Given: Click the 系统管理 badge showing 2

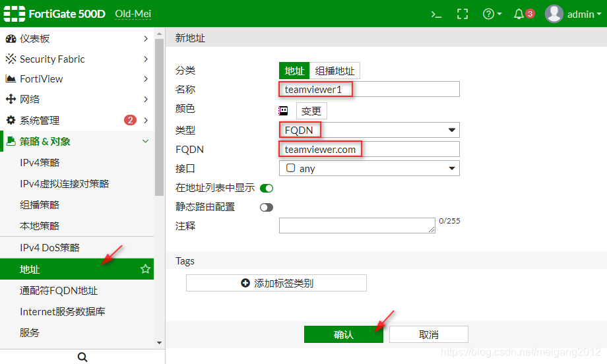Looking at the screenshot, I should click(130, 120).
